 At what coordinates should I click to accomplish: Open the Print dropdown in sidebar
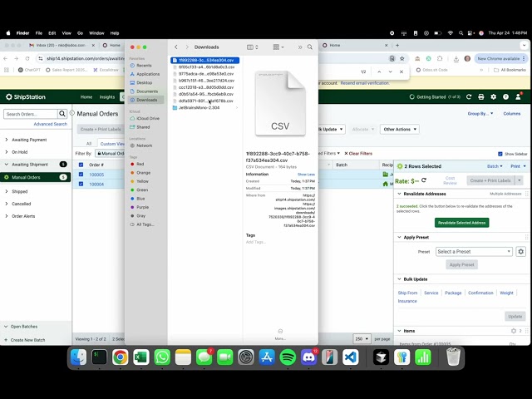click(x=518, y=166)
